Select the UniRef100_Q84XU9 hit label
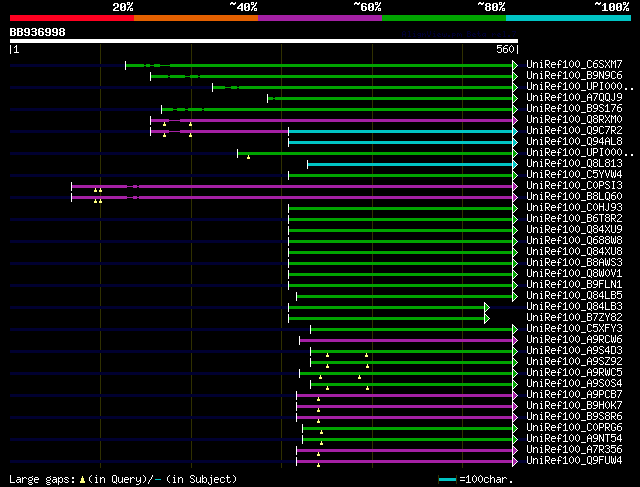640x487 pixels. pyautogui.click(x=574, y=230)
